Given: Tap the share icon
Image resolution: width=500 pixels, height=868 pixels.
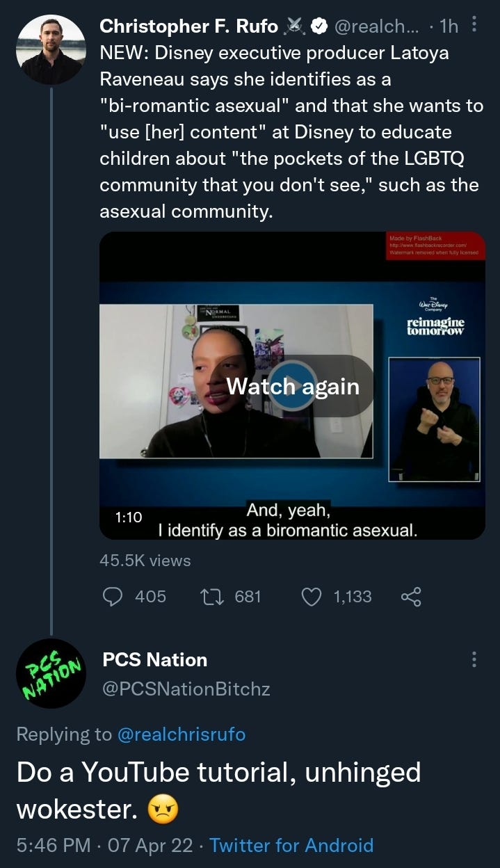Looking at the screenshot, I should (411, 596).
